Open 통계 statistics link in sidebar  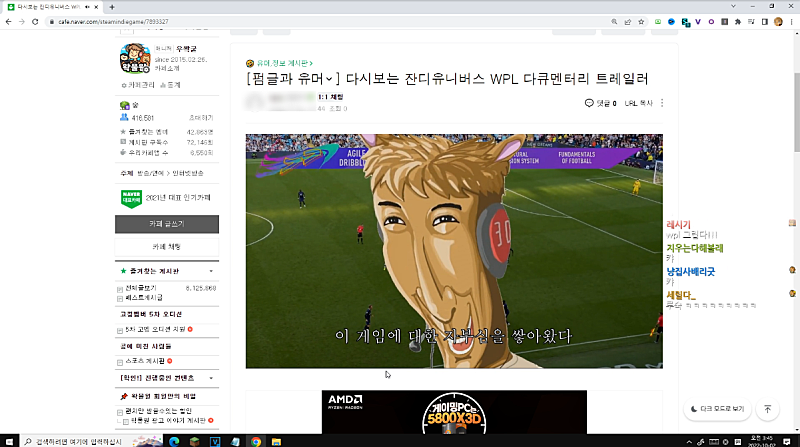(170, 85)
